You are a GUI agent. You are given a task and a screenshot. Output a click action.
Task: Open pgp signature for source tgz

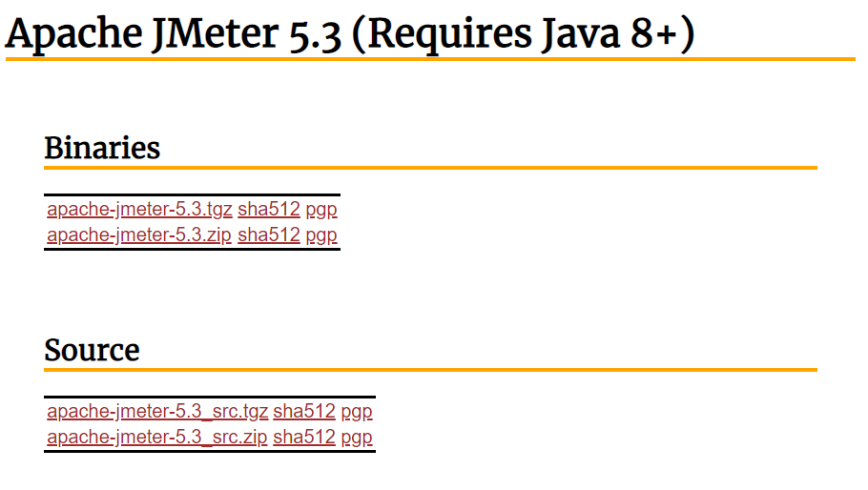click(357, 412)
